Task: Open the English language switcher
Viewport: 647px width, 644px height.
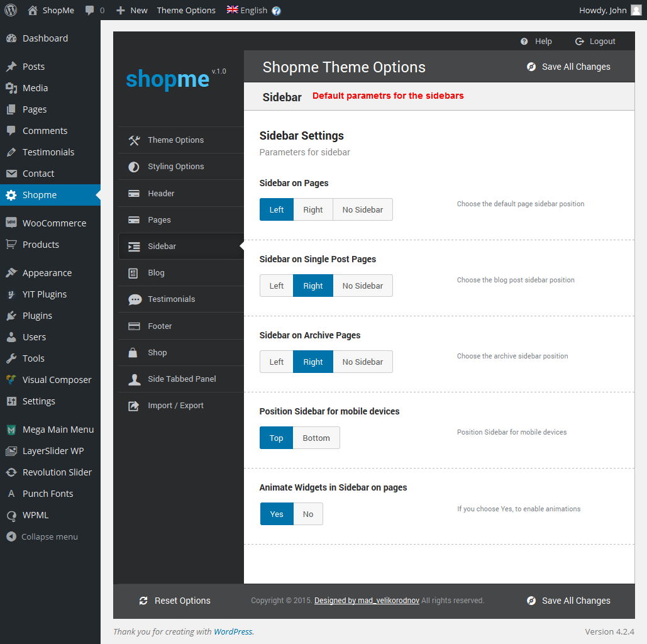Action: (247, 10)
